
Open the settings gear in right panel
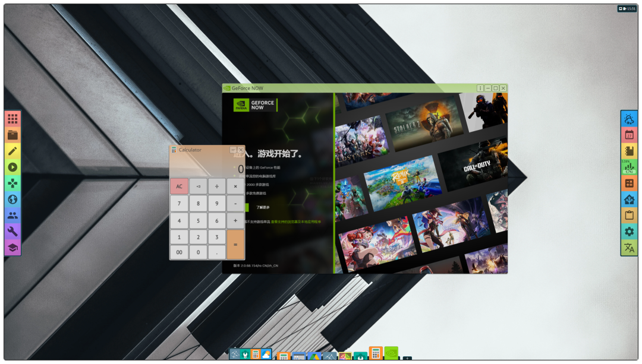630,232
